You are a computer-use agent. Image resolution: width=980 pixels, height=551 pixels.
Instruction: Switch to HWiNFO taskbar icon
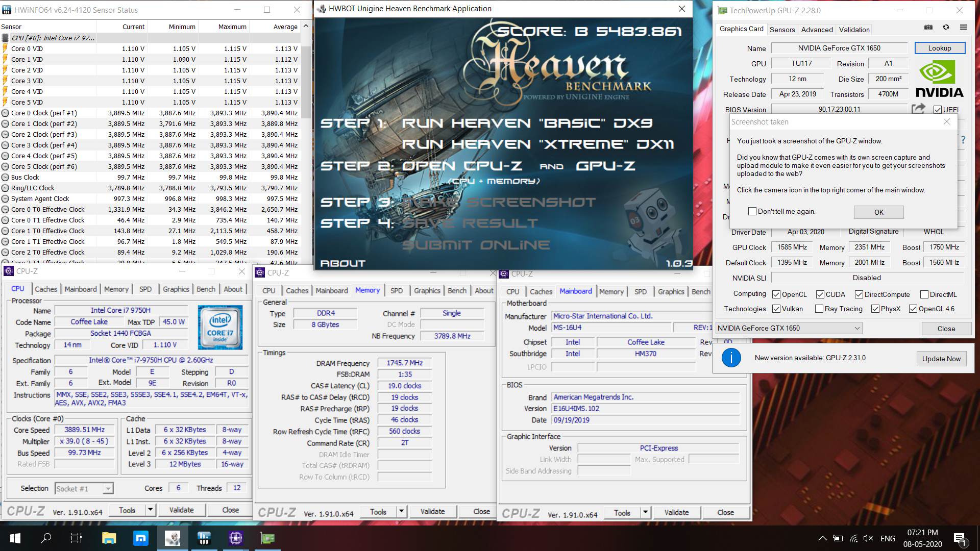pos(204,538)
